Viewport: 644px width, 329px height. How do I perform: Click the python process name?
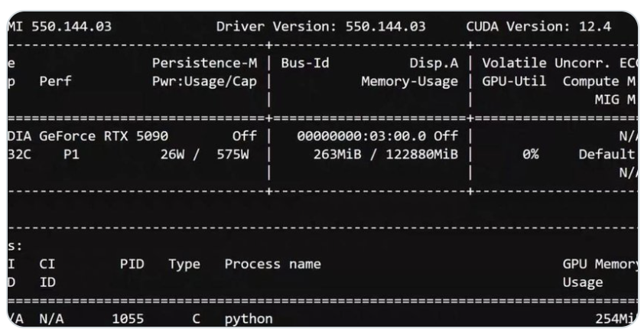[x=248, y=318]
